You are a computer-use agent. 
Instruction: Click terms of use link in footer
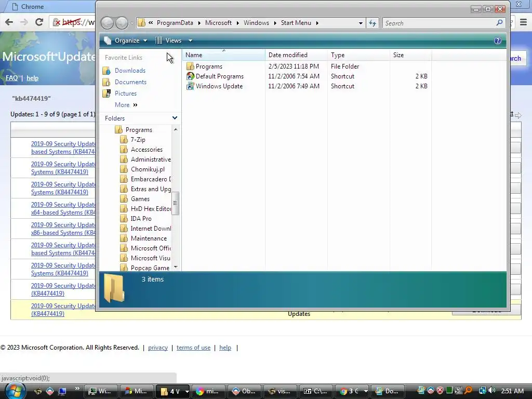pos(193,348)
